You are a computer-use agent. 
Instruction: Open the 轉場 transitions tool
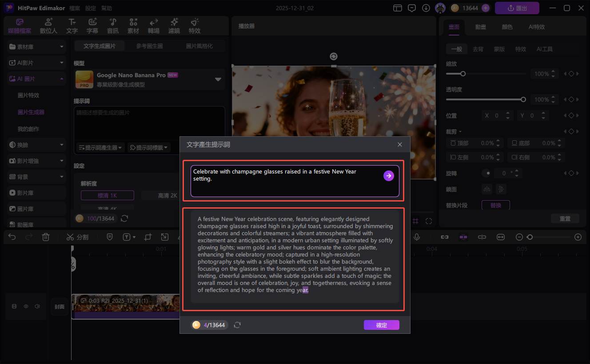coord(154,26)
